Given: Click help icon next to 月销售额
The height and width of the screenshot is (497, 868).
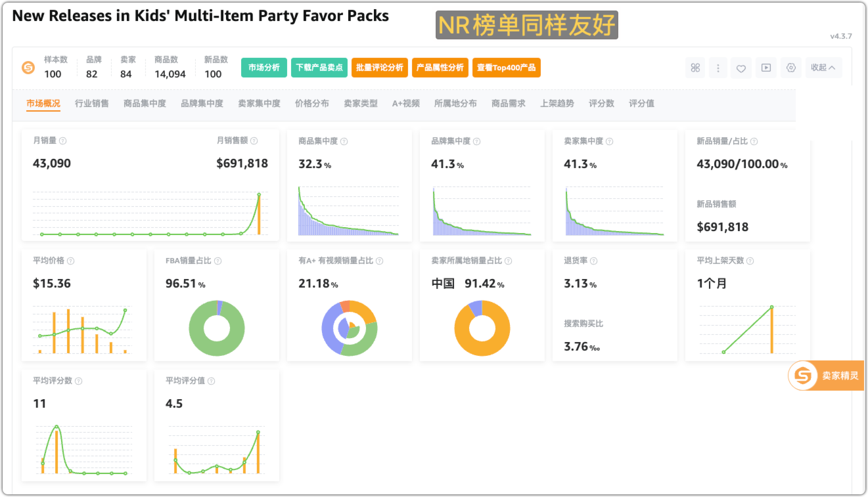Looking at the screenshot, I should click(x=254, y=141).
